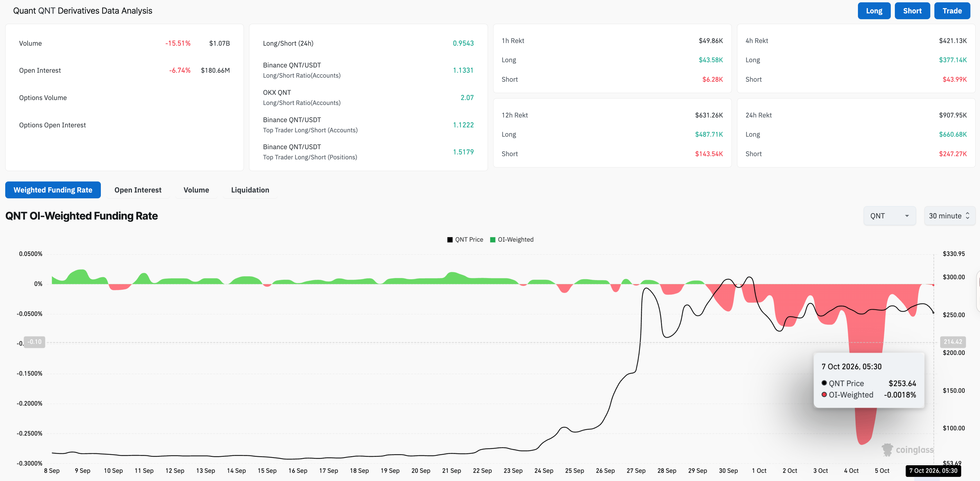Click the 1 Oct date label on axis

coord(759,471)
